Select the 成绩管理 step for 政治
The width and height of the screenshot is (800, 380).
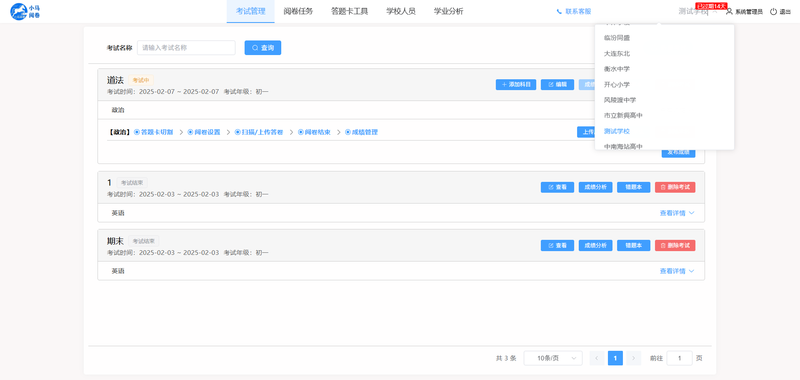(x=361, y=132)
